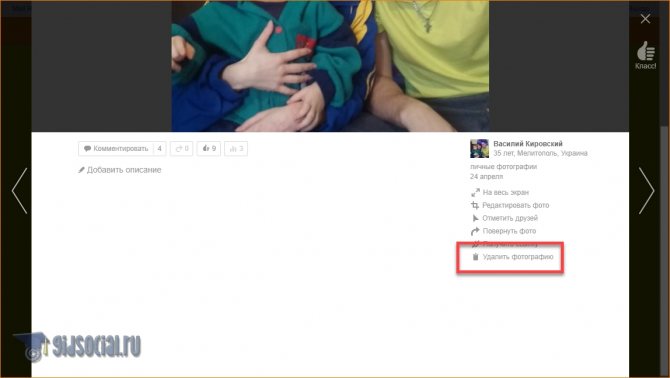Go to the previous photo with the left arrow
670x378 pixels.
tap(20, 191)
